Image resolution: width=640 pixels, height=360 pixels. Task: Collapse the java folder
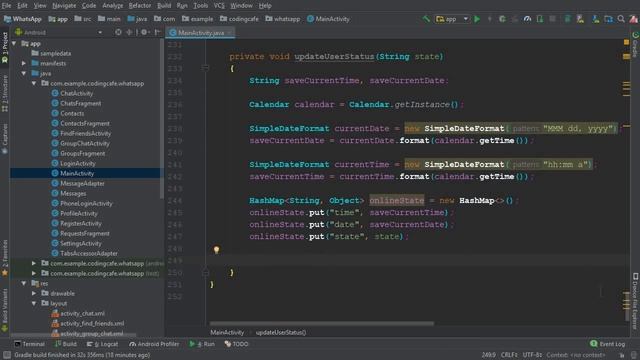(x=24, y=73)
